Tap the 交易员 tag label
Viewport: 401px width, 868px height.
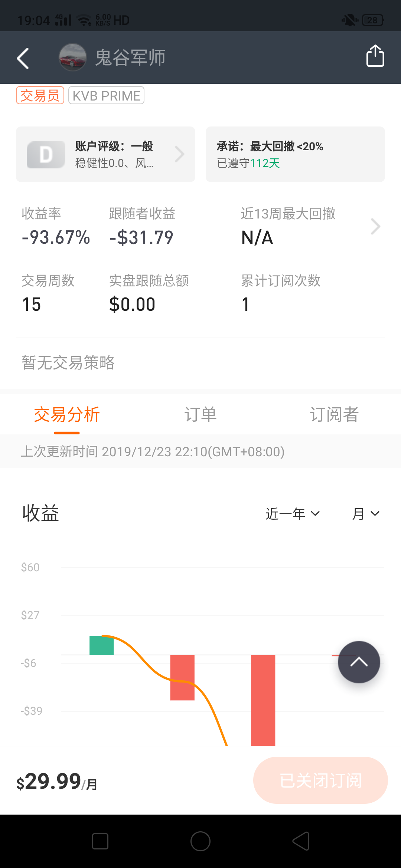point(40,96)
